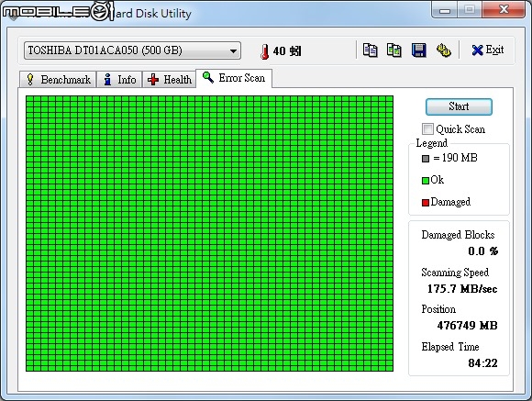
Task: Enable the Quick Scan checkbox
Action: tap(427, 129)
